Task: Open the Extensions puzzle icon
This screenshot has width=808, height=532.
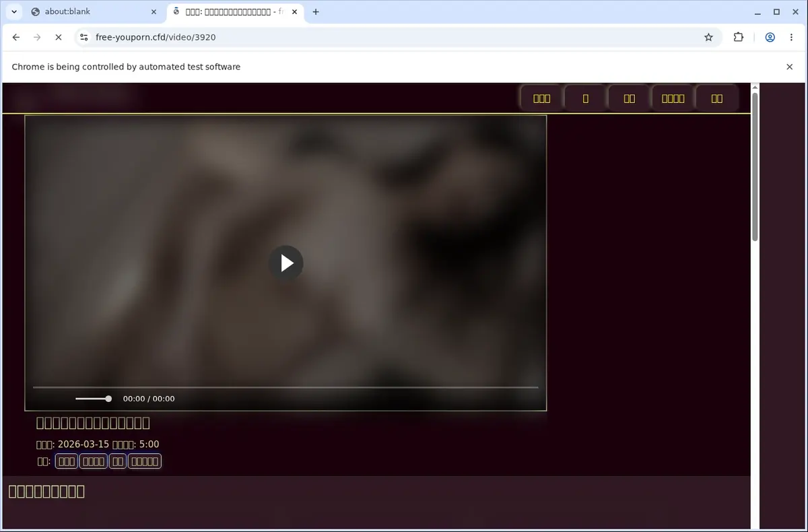Action: coord(739,38)
